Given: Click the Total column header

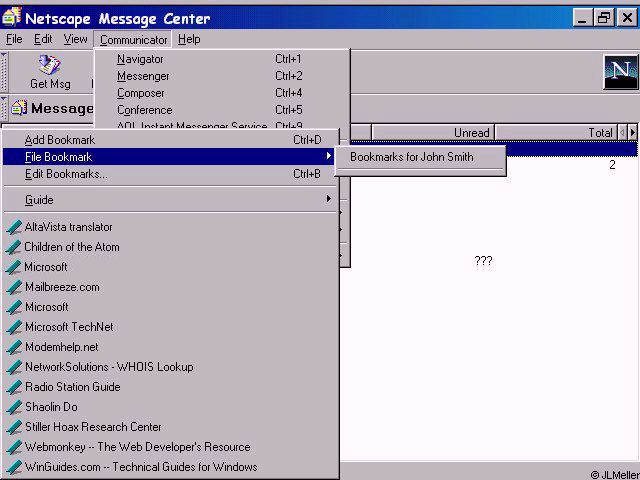Looking at the screenshot, I should [556, 133].
